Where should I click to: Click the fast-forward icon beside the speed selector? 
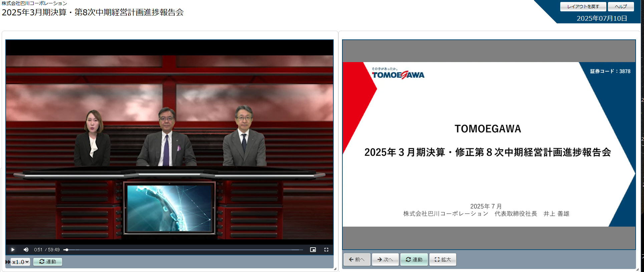point(8,262)
